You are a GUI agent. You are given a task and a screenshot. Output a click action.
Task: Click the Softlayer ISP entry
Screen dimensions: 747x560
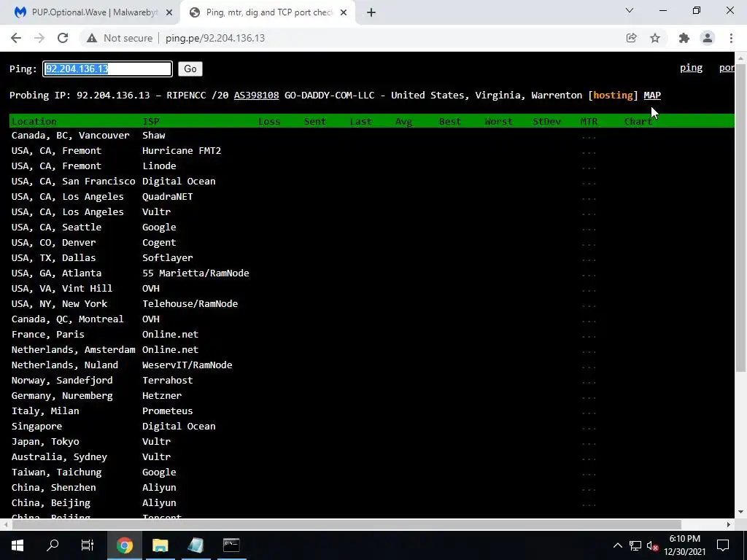click(167, 257)
